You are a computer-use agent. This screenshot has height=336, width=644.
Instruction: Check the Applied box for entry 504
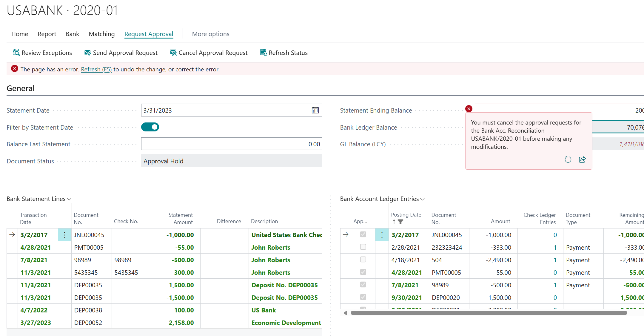363,260
